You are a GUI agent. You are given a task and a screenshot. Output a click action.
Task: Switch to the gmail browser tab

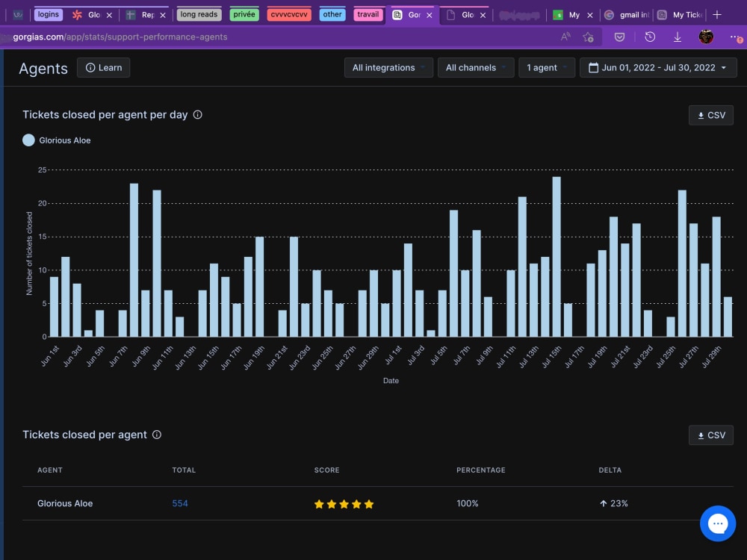point(626,15)
